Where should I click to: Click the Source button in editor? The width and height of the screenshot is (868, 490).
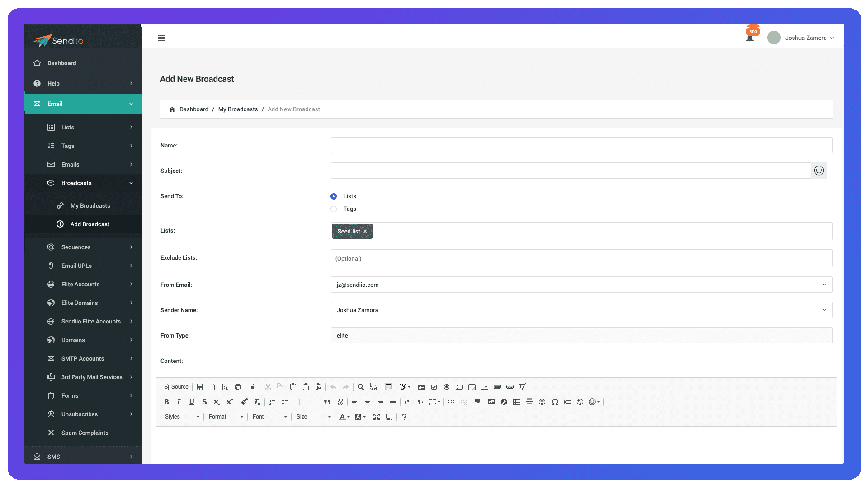coord(176,387)
